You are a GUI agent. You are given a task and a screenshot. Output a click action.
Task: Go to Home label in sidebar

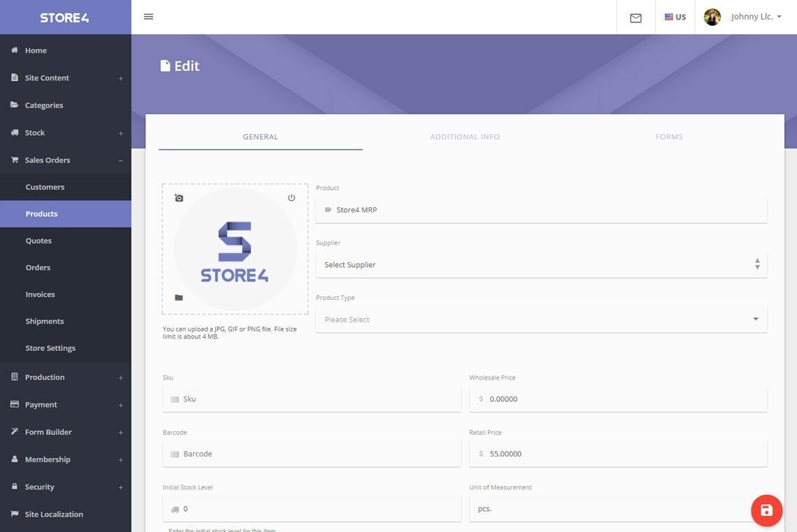36,50
